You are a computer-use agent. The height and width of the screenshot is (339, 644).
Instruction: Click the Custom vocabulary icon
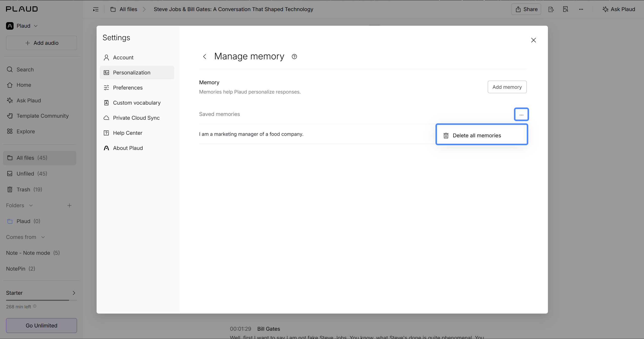click(106, 103)
